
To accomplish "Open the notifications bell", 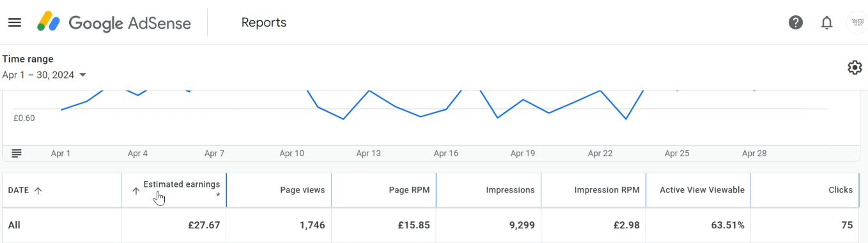I will pyautogui.click(x=827, y=22).
